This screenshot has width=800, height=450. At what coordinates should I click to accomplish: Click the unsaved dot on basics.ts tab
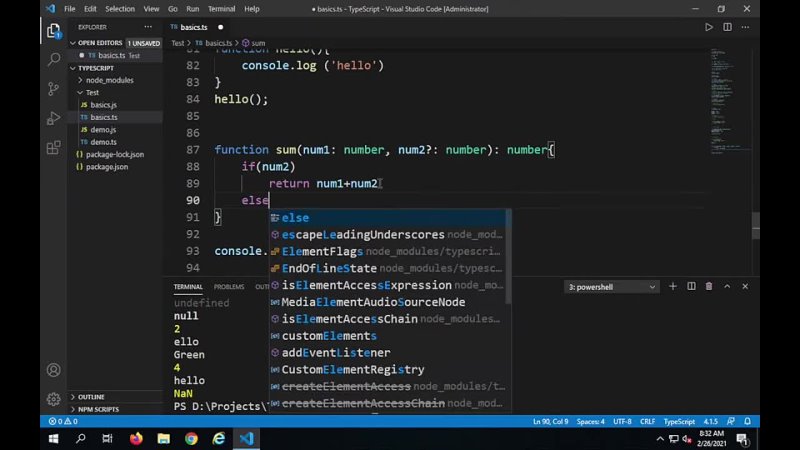pyautogui.click(x=220, y=27)
